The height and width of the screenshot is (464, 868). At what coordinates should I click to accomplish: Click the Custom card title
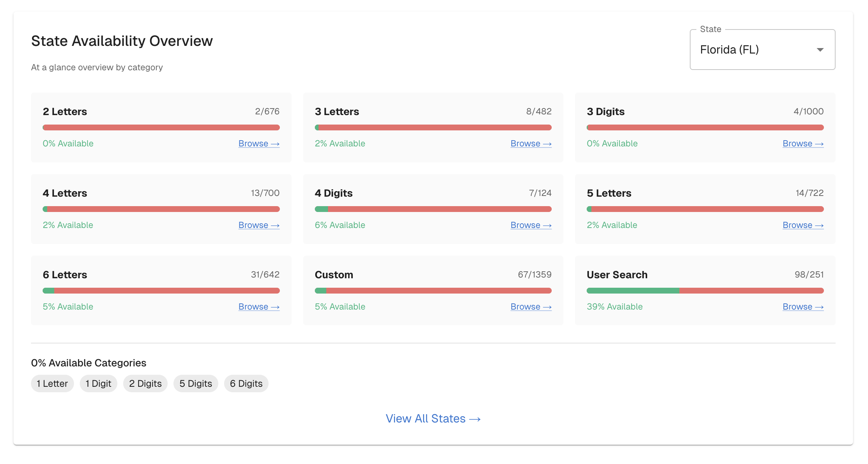pyautogui.click(x=334, y=275)
